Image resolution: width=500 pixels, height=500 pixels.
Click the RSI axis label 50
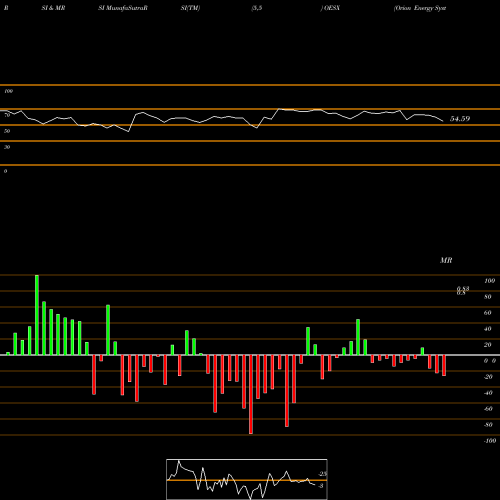pos(7,131)
